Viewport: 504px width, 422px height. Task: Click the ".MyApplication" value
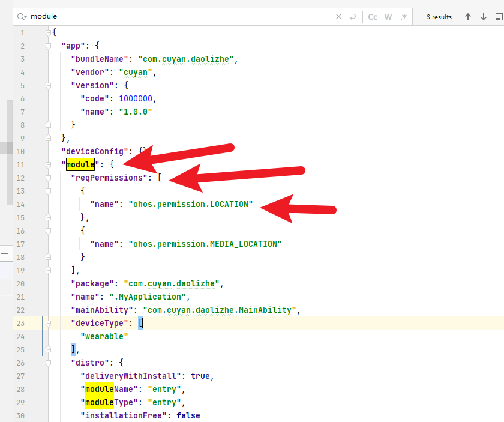coord(147,297)
